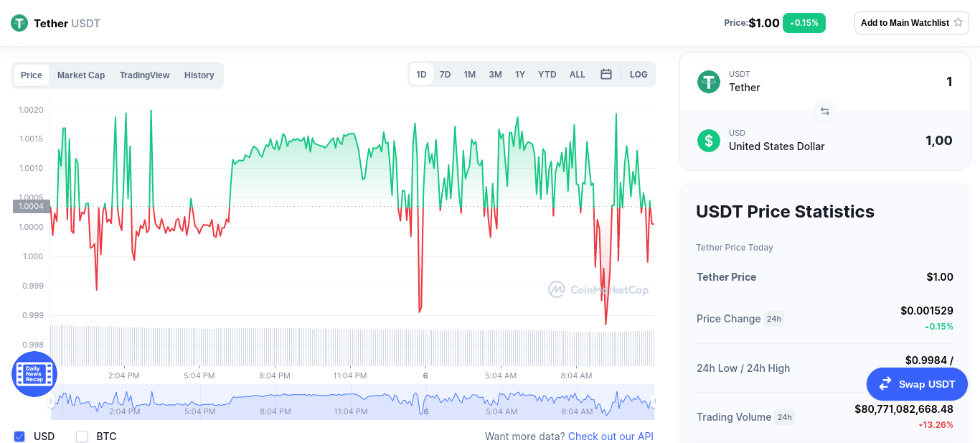Select the 1M time range
The height and width of the screenshot is (443, 980).
pos(469,75)
